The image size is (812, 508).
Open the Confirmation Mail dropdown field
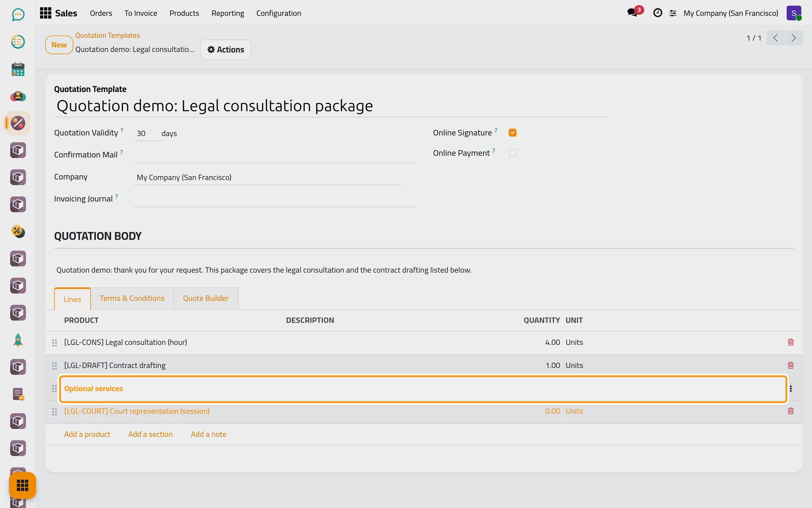click(274, 155)
